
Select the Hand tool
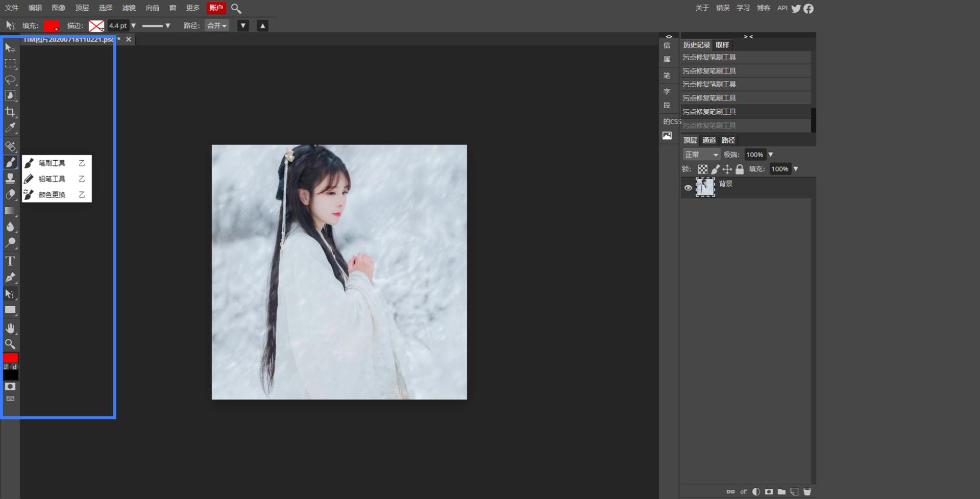[10, 328]
